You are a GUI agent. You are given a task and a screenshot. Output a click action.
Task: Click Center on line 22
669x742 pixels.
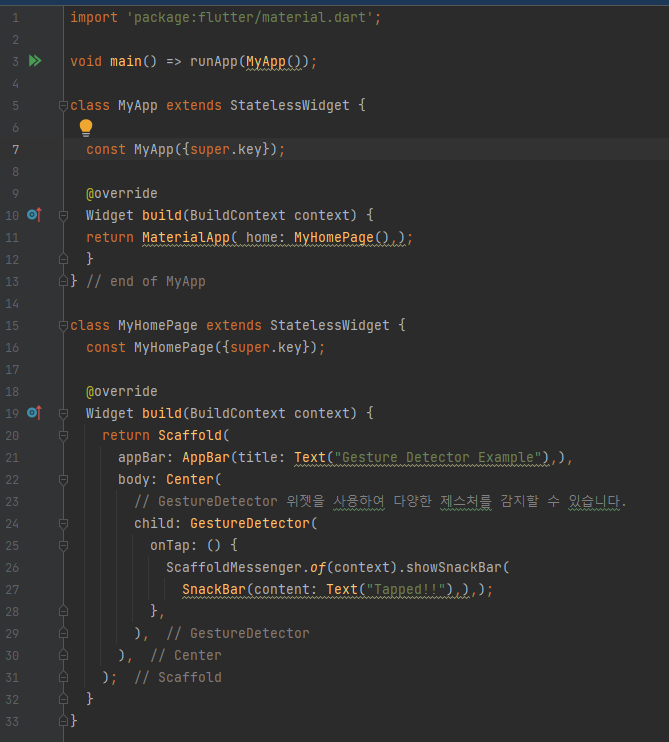coord(190,479)
